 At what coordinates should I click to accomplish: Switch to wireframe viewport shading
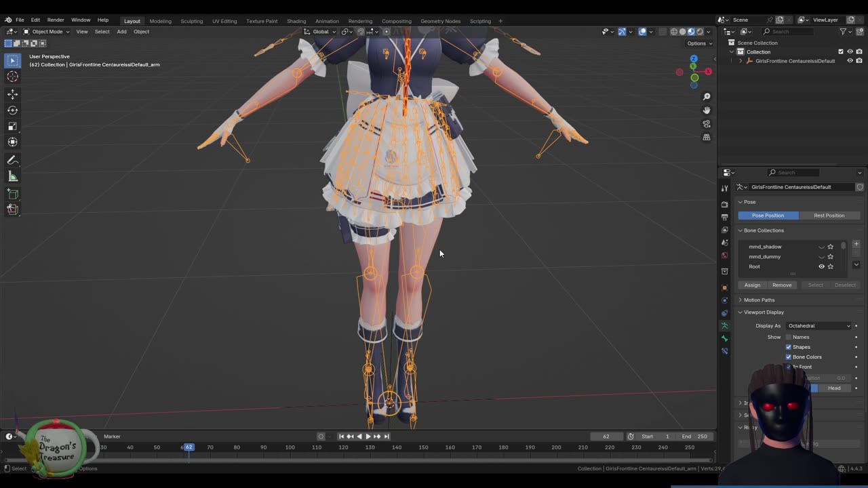coord(674,32)
